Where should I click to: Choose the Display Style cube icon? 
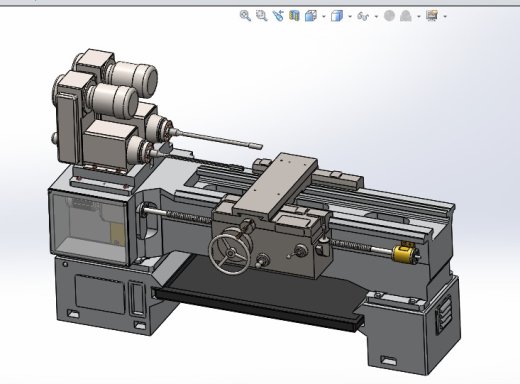(x=337, y=16)
